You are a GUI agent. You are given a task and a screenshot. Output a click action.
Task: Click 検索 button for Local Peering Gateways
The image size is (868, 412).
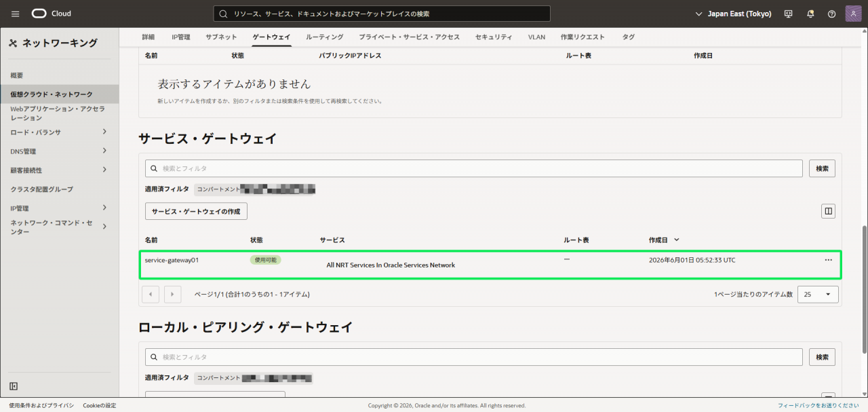pos(822,357)
